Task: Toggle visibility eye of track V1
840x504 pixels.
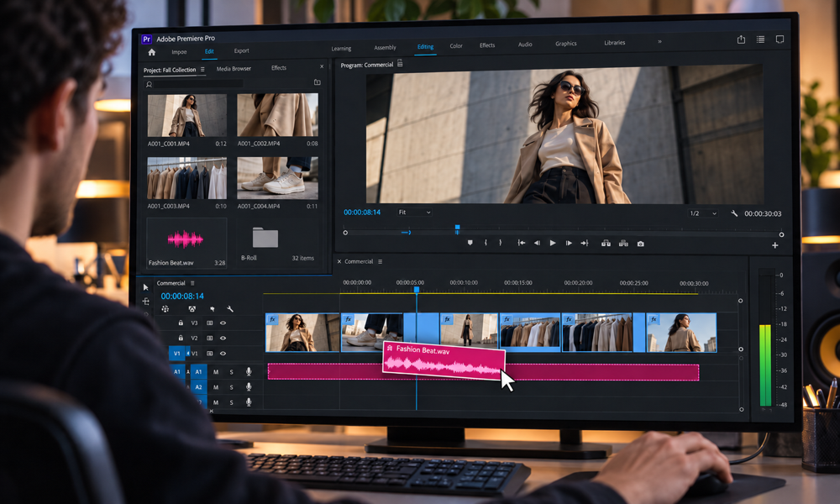Action: click(223, 354)
